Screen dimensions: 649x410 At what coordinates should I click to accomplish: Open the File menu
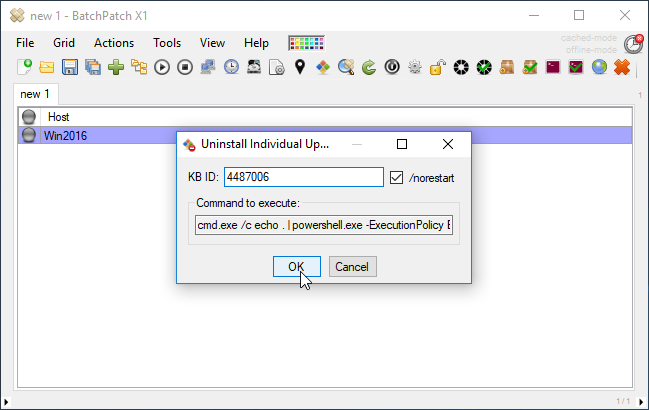25,43
